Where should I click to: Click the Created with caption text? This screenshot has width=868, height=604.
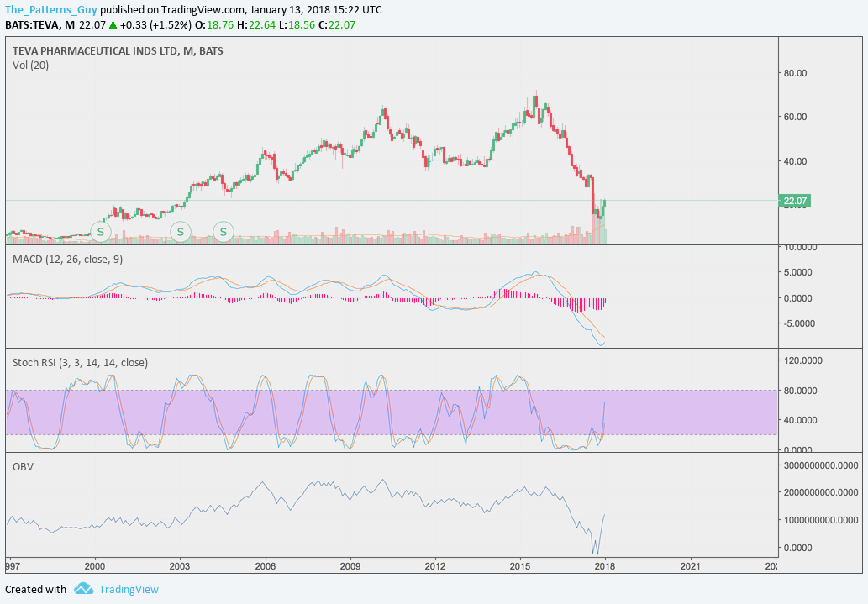click(x=35, y=589)
